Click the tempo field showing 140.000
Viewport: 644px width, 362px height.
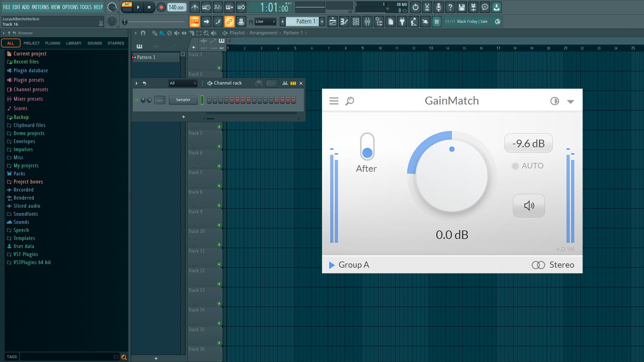click(177, 7)
